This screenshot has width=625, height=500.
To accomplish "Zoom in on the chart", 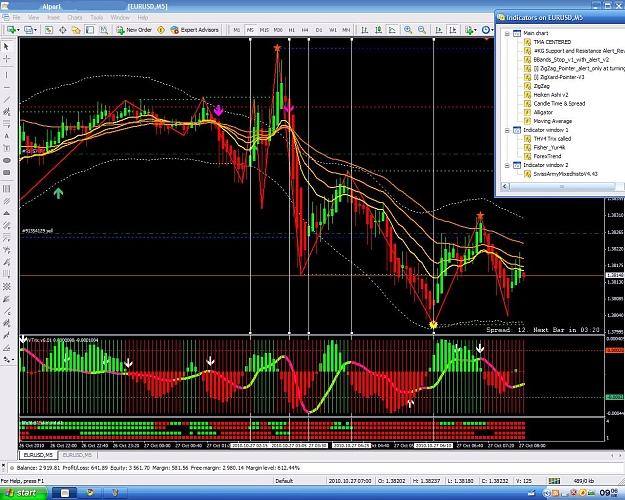I will click(408, 30).
